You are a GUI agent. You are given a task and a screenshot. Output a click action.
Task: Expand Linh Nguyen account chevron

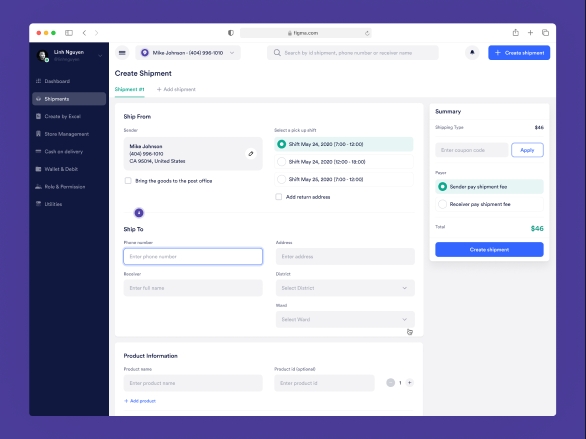[x=100, y=56]
